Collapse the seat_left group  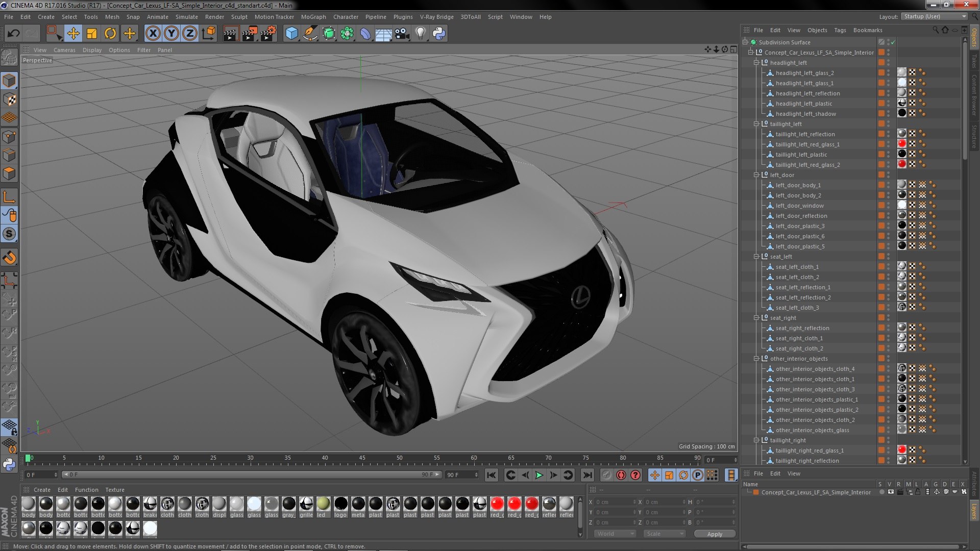(x=756, y=257)
